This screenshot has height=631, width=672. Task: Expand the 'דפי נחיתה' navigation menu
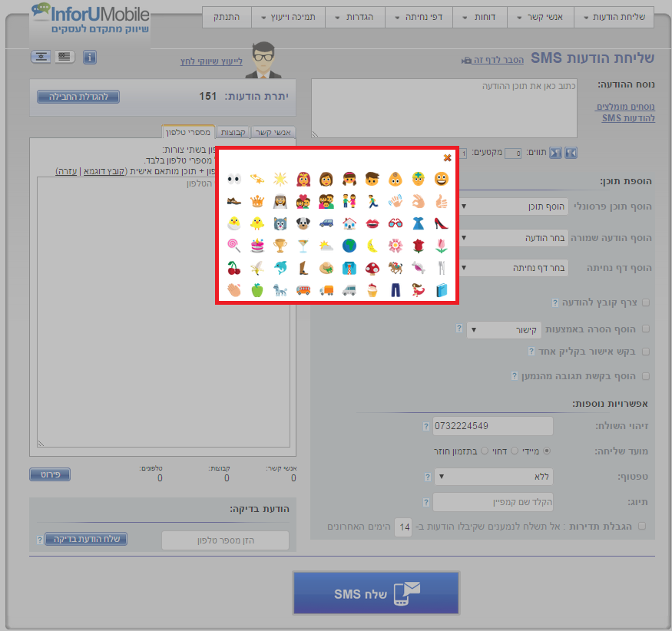(419, 17)
